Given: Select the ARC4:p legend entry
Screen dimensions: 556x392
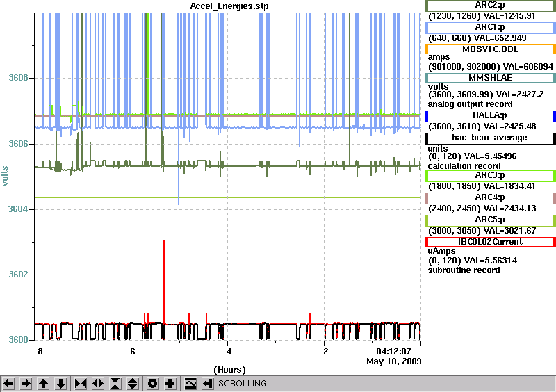Looking at the screenshot, I should click(x=490, y=198).
